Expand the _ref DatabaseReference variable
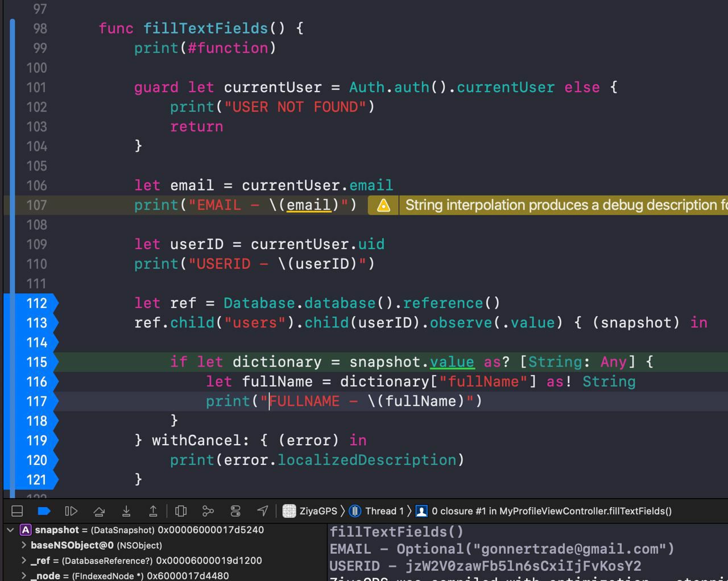The height and width of the screenshot is (581, 728). [24, 561]
